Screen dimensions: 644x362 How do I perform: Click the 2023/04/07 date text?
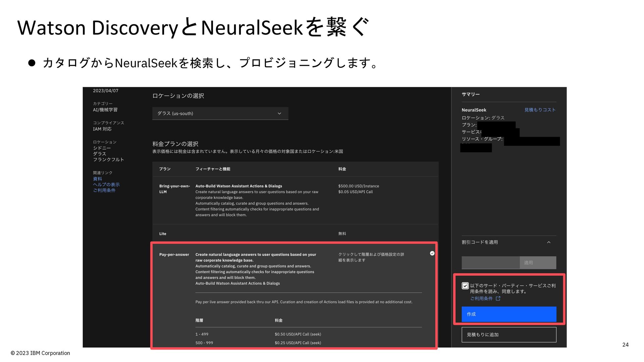coord(106,90)
